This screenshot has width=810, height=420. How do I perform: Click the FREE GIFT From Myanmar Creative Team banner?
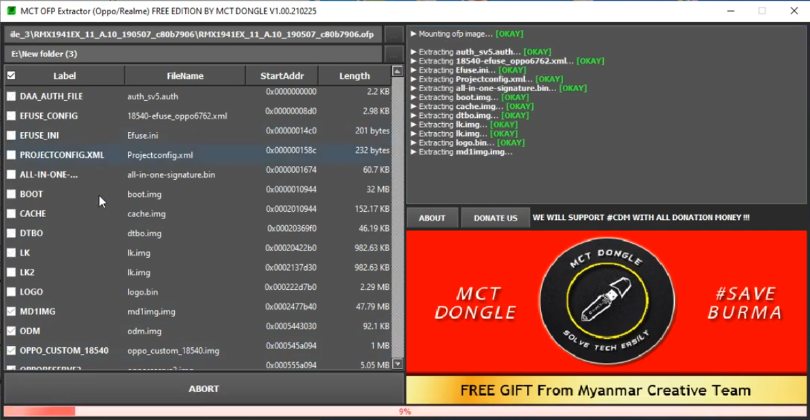point(606,390)
